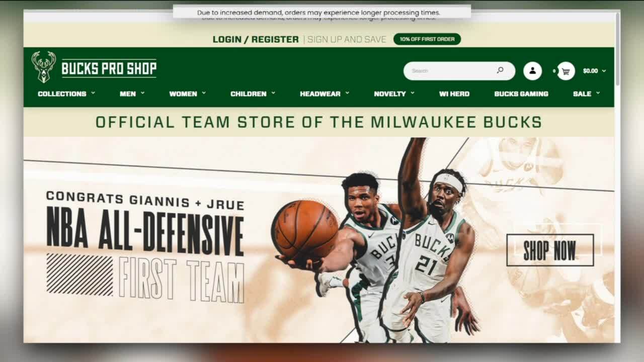Viewport: 644px width, 362px height.
Task: Open the shopping cart icon
Action: (566, 71)
